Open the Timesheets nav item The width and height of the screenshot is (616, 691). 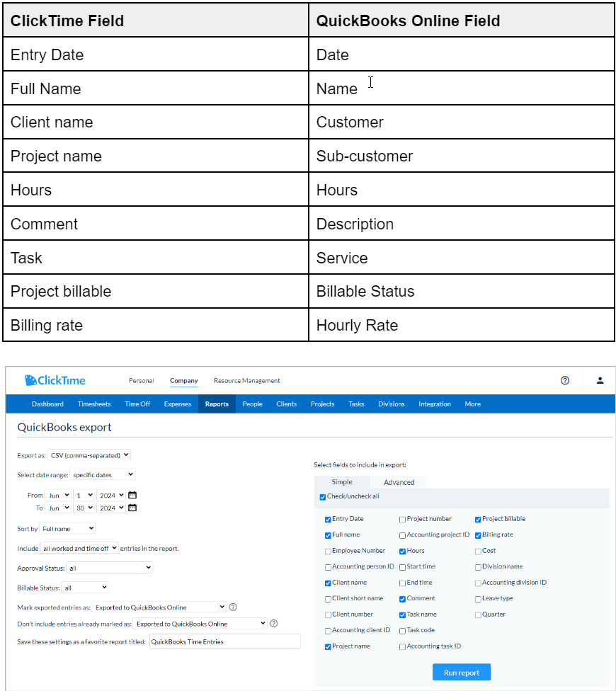point(94,404)
